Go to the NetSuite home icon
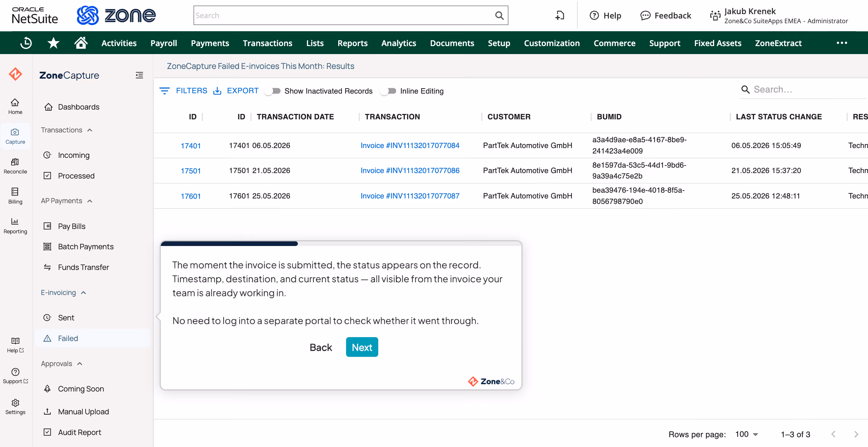The image size is (868, 447). 81,43
